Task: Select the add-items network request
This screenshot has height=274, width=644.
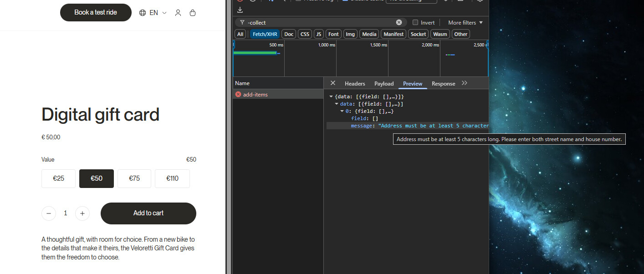Action: click(x=278, y=94)
